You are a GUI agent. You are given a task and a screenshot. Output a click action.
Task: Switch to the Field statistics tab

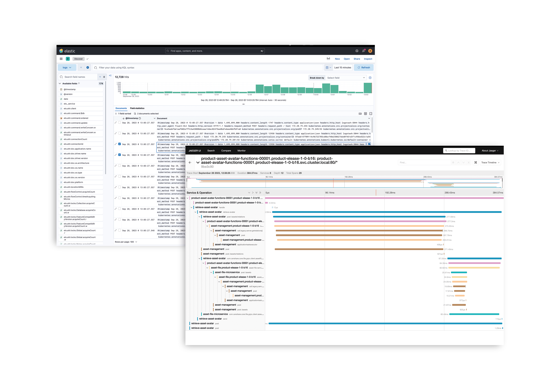click(137, 108)
